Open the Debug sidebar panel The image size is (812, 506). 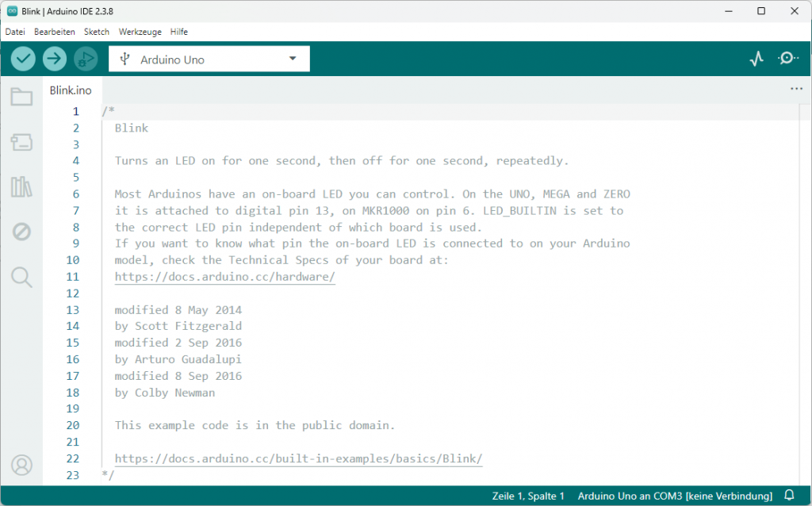pyautogui.click(x=21, y=232)
